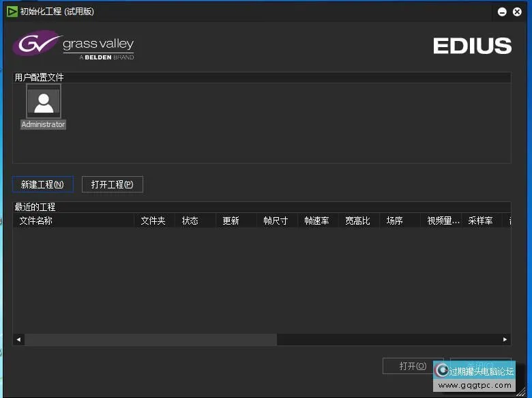Click the 状态 column header
This screenshot has width=532, height=398.
[196, 221]
